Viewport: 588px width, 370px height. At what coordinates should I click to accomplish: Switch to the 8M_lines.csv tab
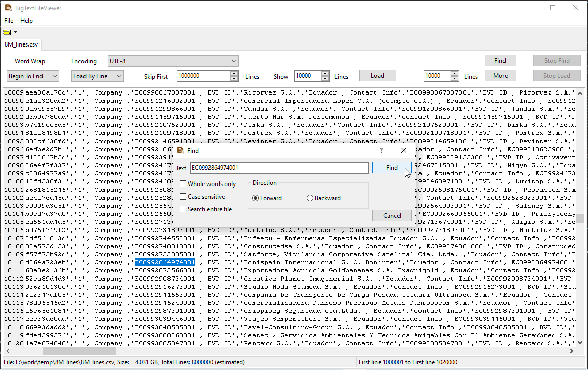coord(21,44)
